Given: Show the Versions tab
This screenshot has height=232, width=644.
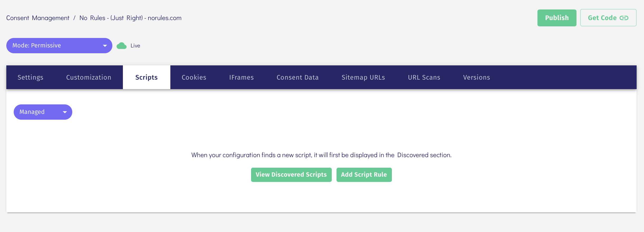Looking at the screenshot, I should point(477,77).
